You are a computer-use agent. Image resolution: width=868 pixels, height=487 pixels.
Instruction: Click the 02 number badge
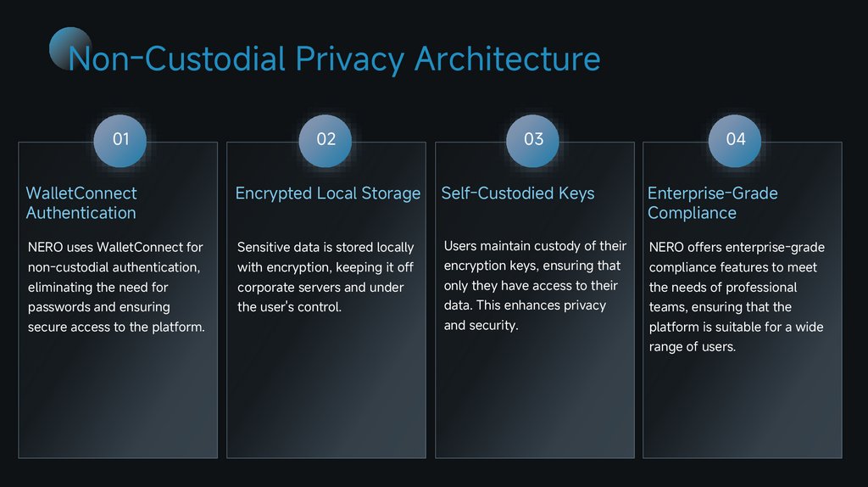(325, 139)
